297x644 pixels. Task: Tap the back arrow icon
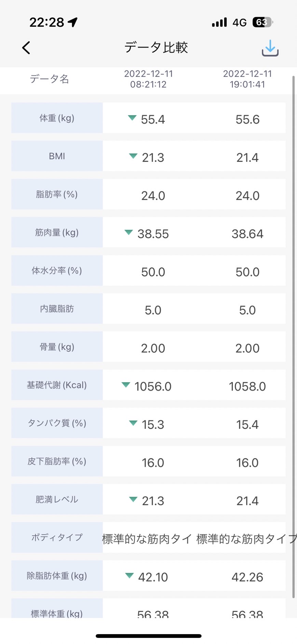click(x=26, y=48)
